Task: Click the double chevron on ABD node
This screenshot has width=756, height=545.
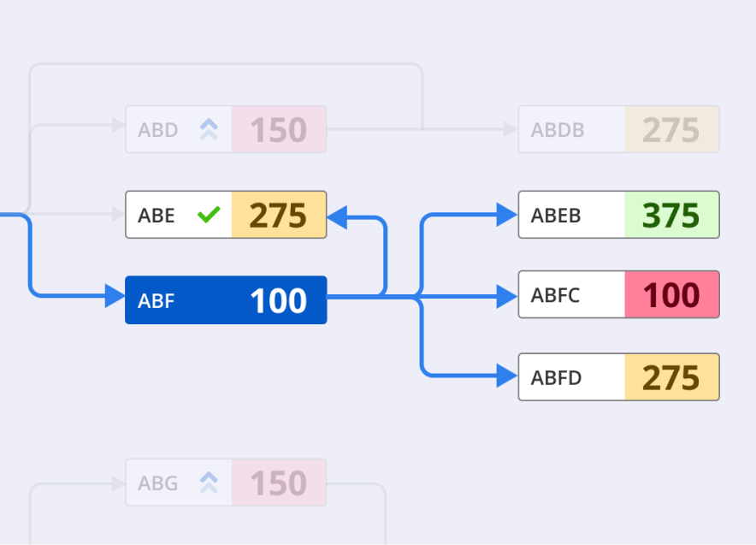Action: pos(209,129)
